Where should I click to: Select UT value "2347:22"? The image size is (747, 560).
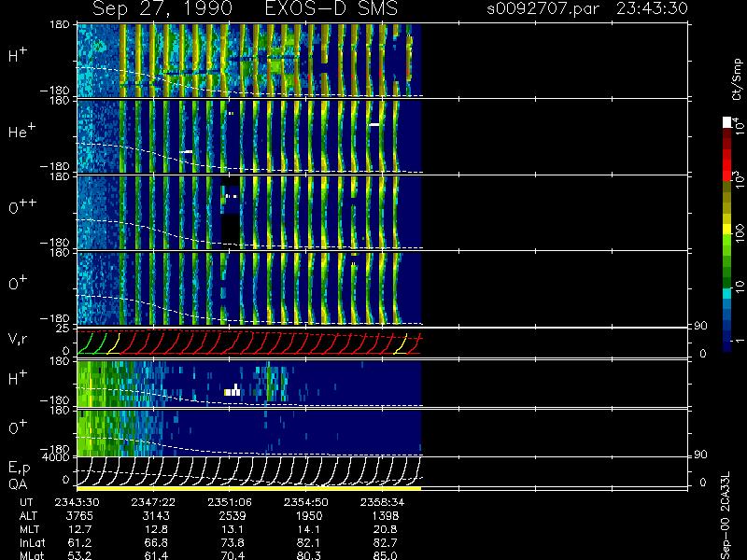[x=153, y=502]
